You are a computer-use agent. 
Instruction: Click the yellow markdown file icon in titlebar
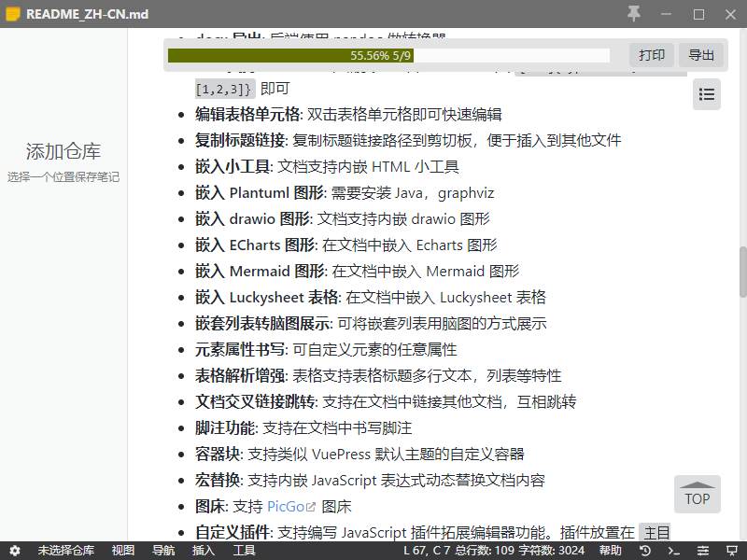coord(13,14)
